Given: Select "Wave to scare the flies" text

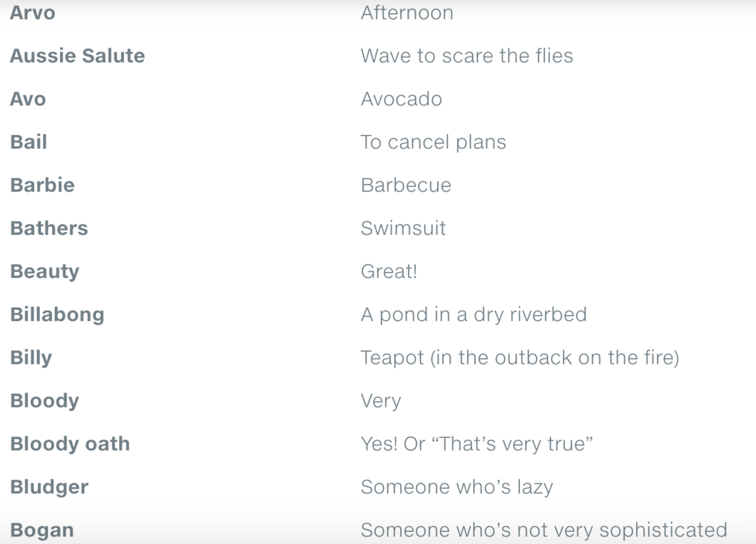Looking at the screenshot, I should pyautogui.click(x=466, y=55).
